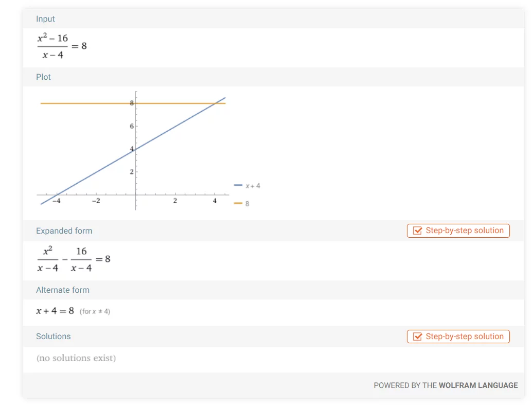This screenshot has width=532, height=406.
Task: Click the blue x + 4 legend swatch
Action: [x=238, y=186]
